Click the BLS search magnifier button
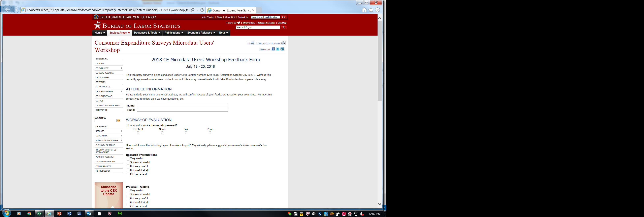This screenshot has height=217, width=644. pos(284,28)
